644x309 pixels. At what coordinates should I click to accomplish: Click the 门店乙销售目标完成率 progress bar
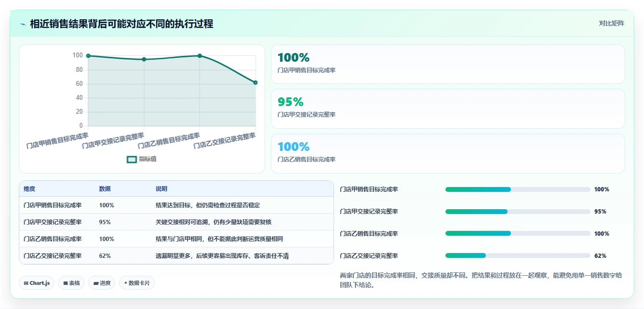tap(518, 233)
